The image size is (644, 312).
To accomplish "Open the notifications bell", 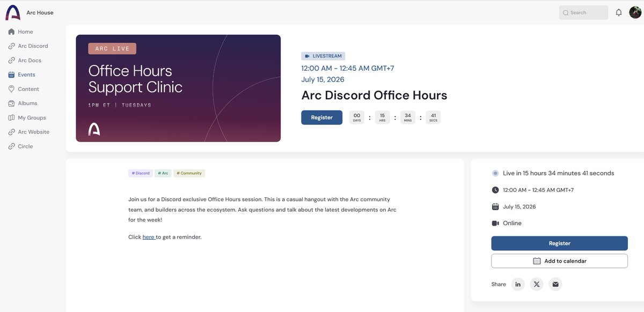I will (619, 12).
